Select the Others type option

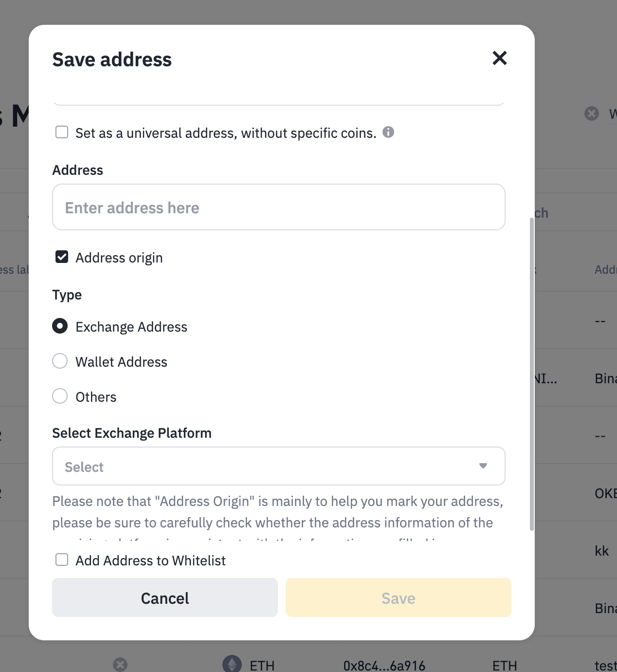[x=60, y=396]
